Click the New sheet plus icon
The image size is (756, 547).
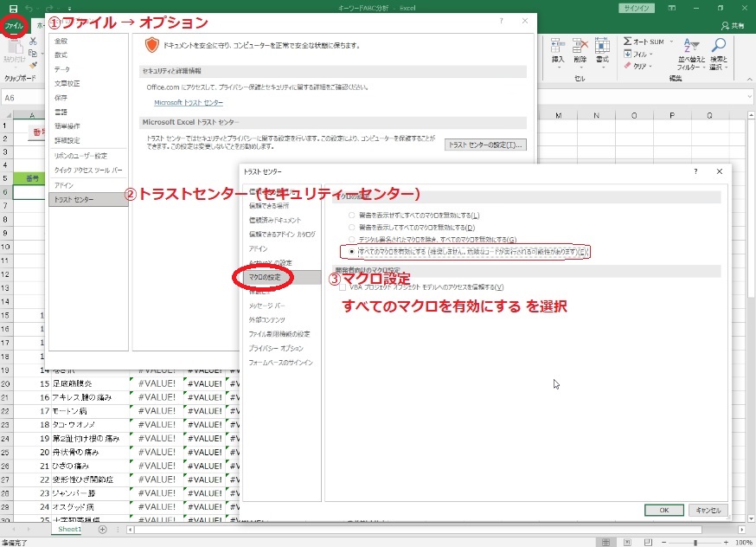pos(103,529)
